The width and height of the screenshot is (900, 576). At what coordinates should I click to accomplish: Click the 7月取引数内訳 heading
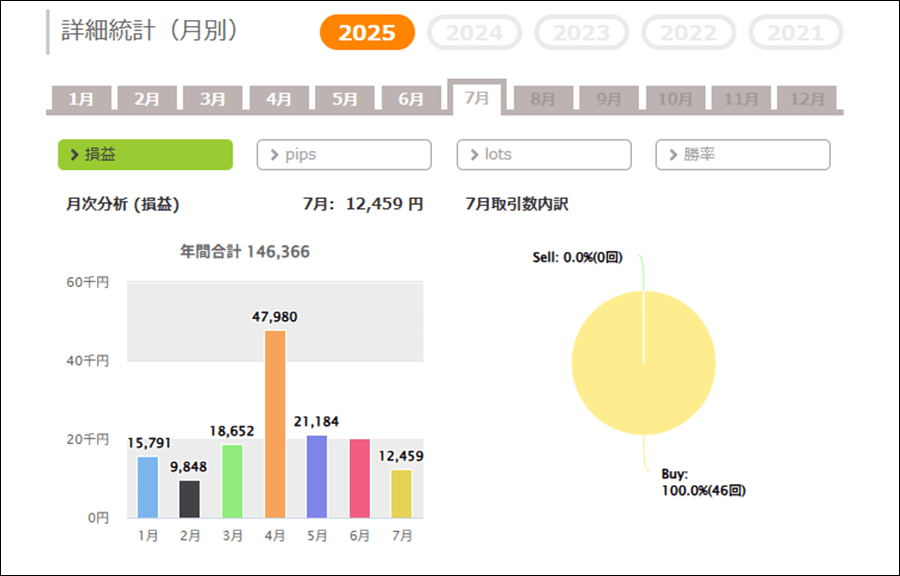click(x=517, y=204)
